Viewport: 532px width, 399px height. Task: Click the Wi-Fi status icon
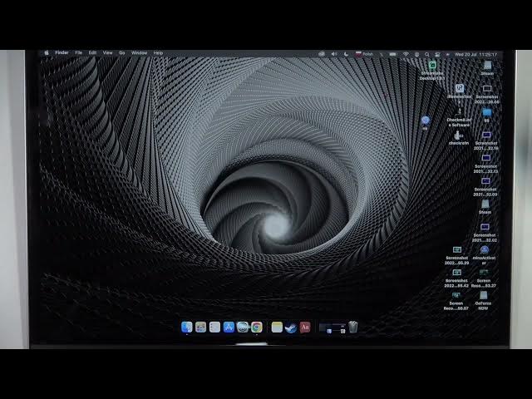pos(406,54)
